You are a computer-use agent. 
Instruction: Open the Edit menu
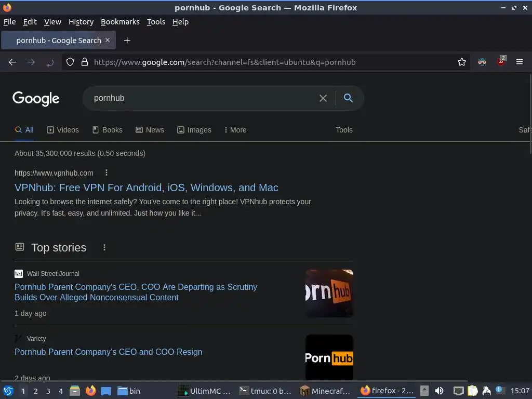30,22
